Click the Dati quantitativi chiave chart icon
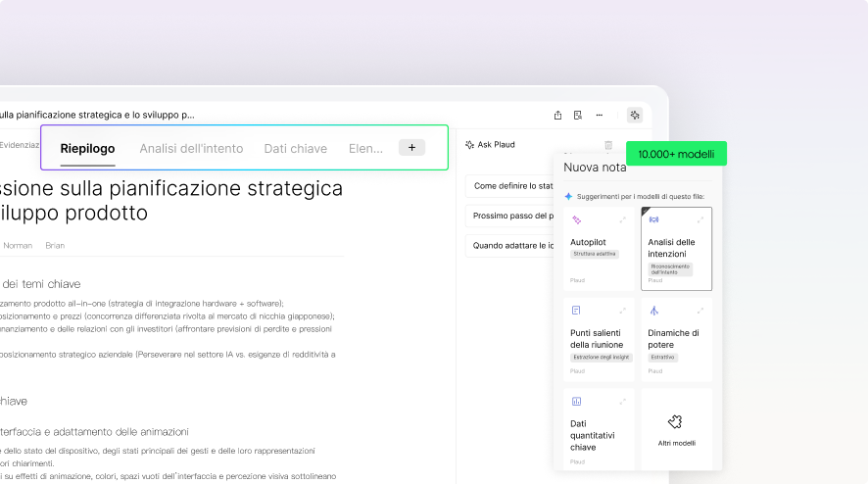This screenshot has height=484, width=868. (x=576, y=401)
